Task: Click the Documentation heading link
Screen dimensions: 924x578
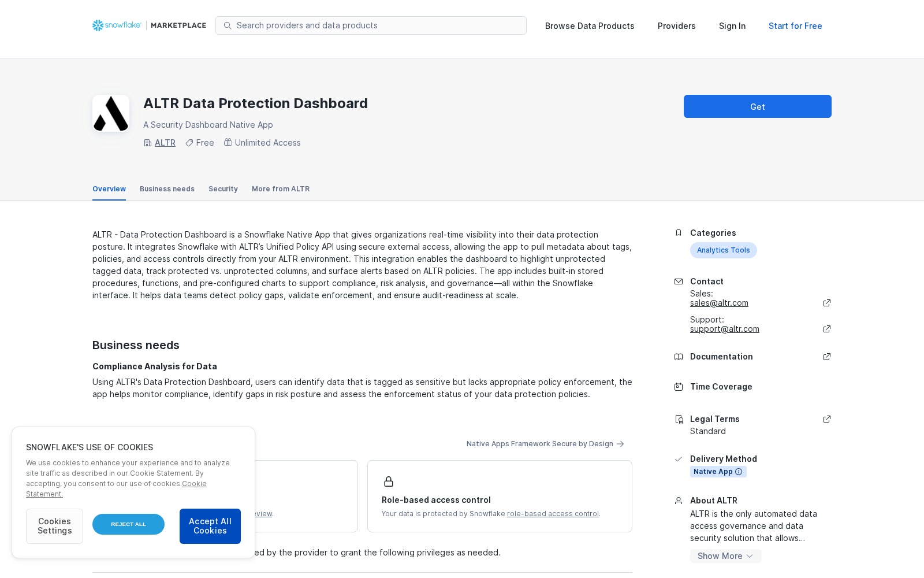Action: point(721,357)
